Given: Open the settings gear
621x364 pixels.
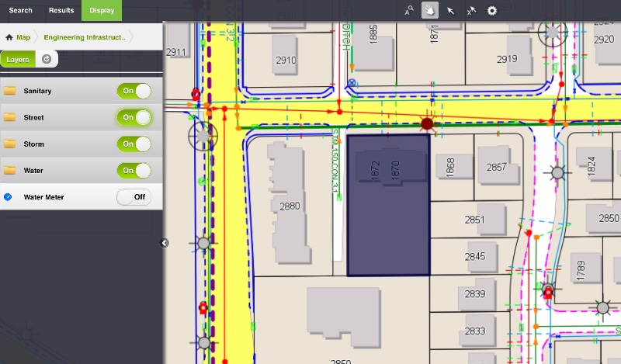Looking at the screenshot, I should tap(491, 10).
